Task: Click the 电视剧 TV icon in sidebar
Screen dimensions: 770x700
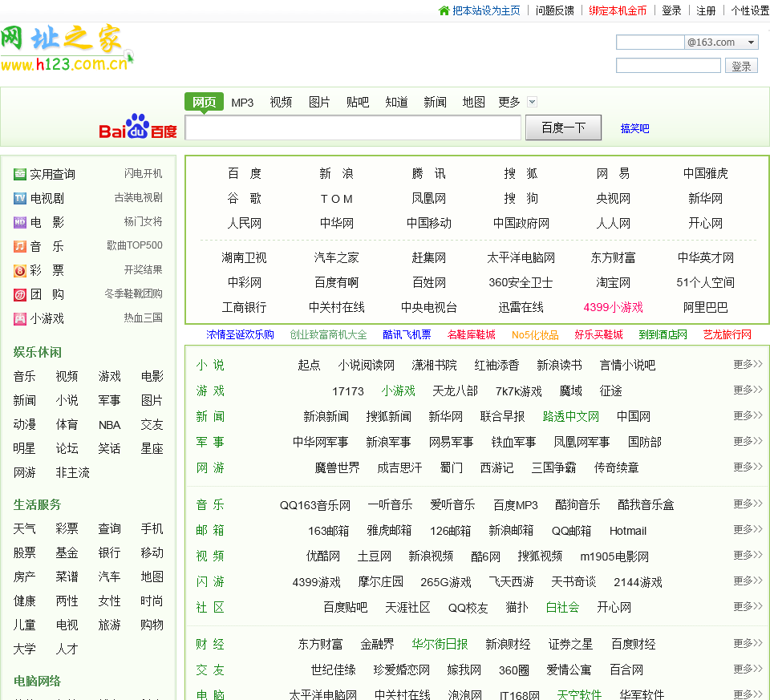Action: tap(20, 198)
